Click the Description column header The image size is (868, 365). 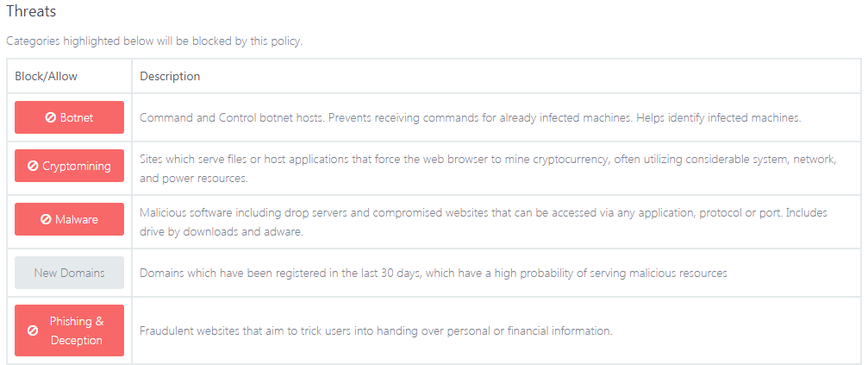click(x=170, y=77)
